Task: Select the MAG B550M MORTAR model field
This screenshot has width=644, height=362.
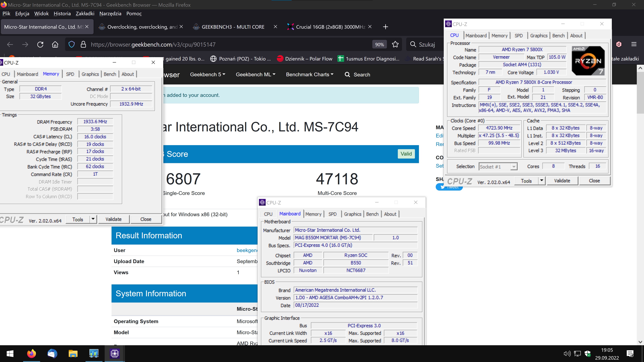Action: point(333,237)
